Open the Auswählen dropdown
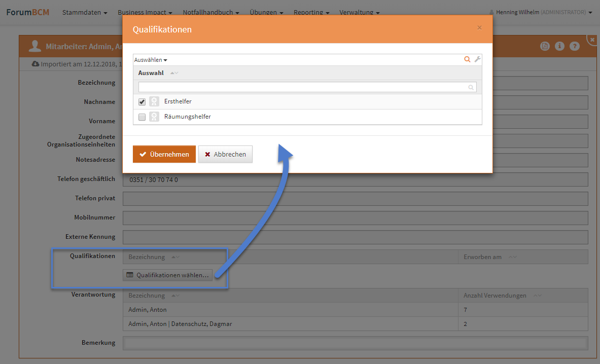Image resolution: width=600 pixels, height=364 pixels. click(151, 60)
